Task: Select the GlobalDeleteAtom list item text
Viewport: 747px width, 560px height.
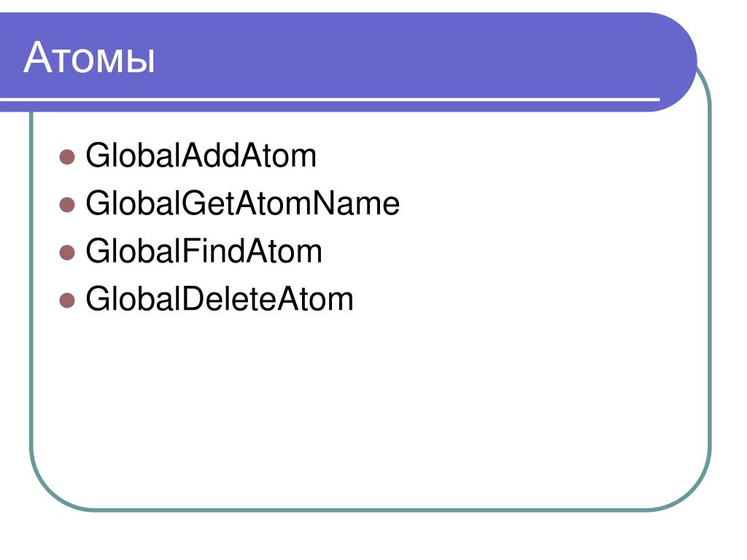Action: 220,298
